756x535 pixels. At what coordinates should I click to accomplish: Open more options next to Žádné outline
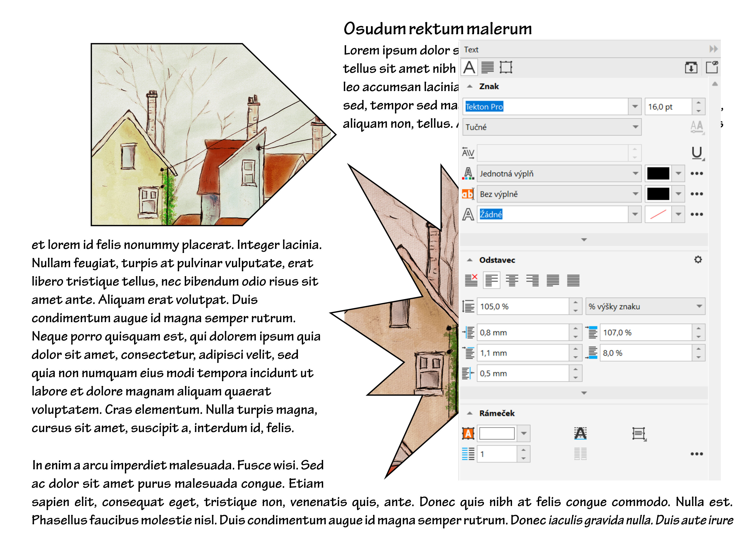coord(697,214)
